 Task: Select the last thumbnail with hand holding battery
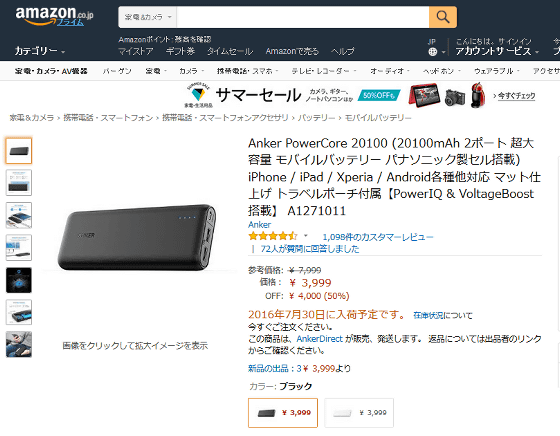coord(19,344)
